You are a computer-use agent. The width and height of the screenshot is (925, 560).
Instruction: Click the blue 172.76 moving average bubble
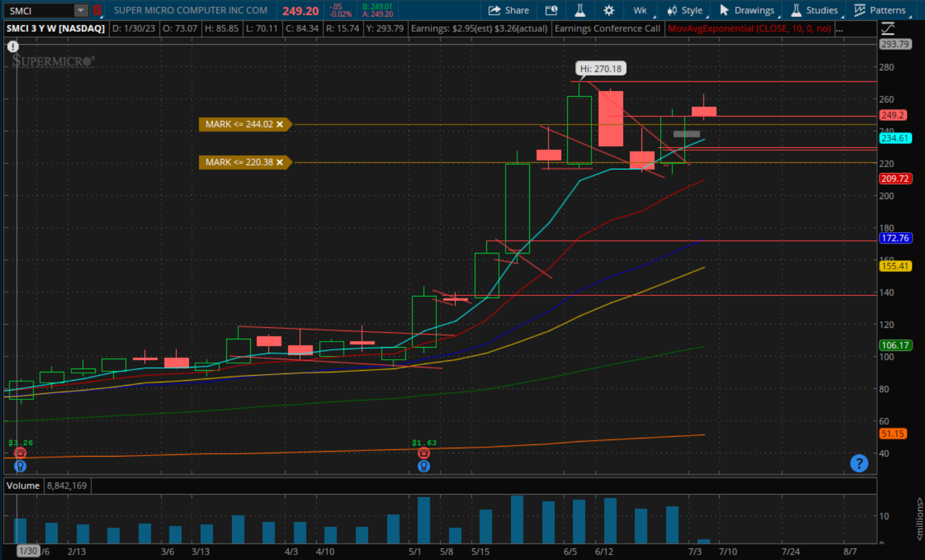(895, 238)
